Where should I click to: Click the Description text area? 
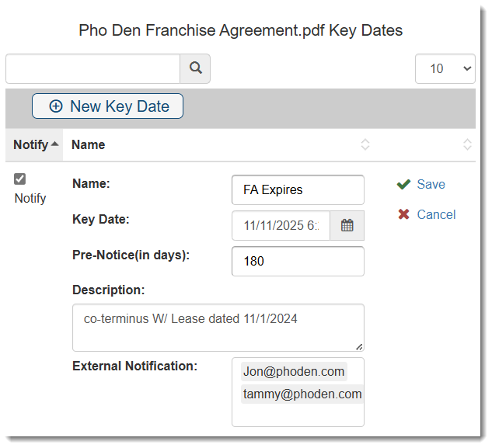pos(218,327)
